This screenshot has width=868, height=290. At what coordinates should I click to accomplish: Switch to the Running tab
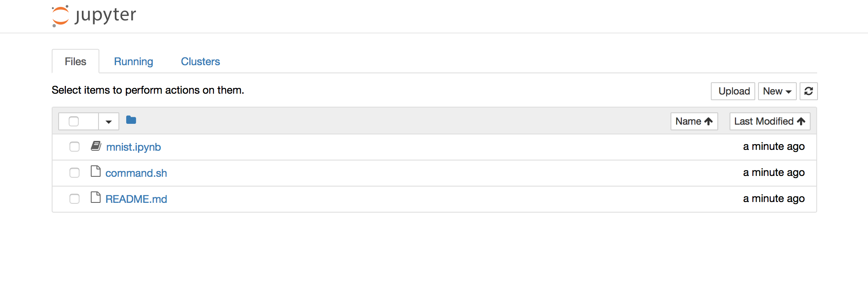click(134, 62)
